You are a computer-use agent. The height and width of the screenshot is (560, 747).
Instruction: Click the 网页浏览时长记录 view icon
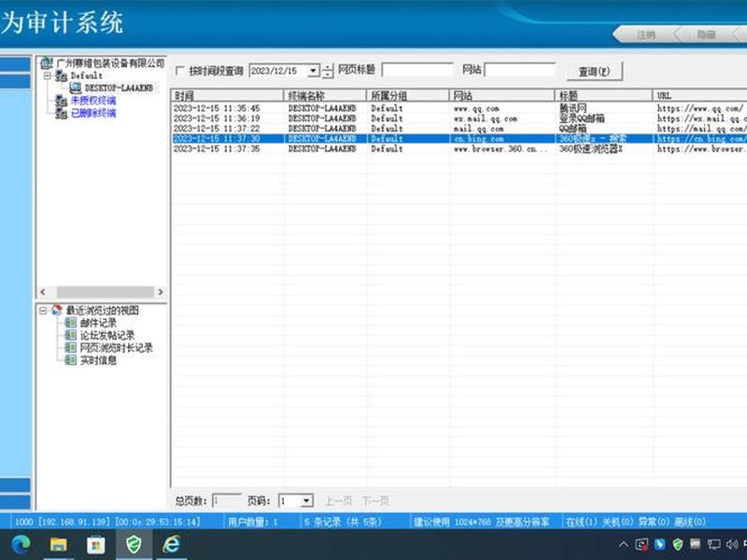[x=71, y=347]
